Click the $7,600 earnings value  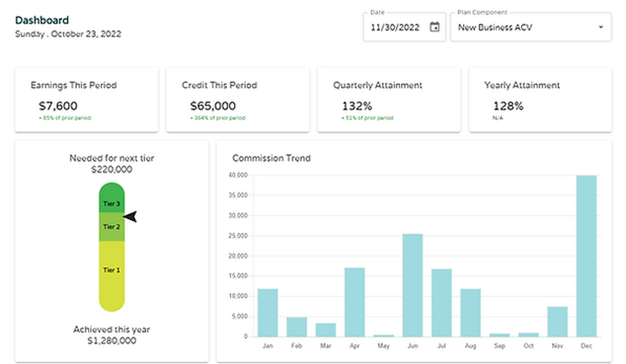[x=58, y=106]
